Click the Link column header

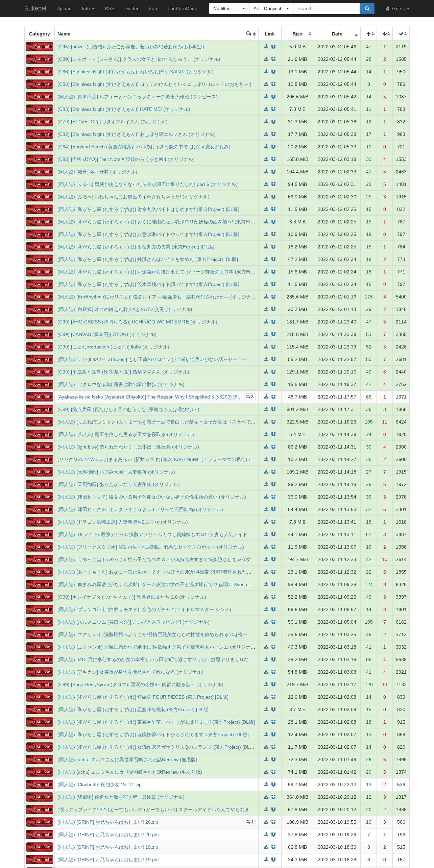(270, 34)
